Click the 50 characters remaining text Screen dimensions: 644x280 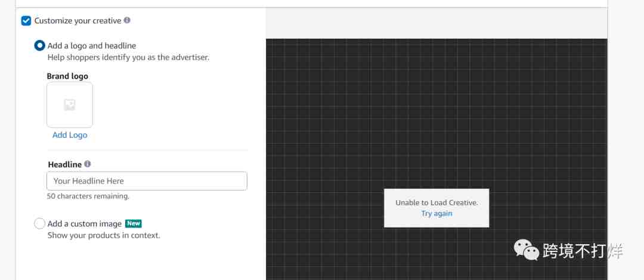click(x=88, y=196)
